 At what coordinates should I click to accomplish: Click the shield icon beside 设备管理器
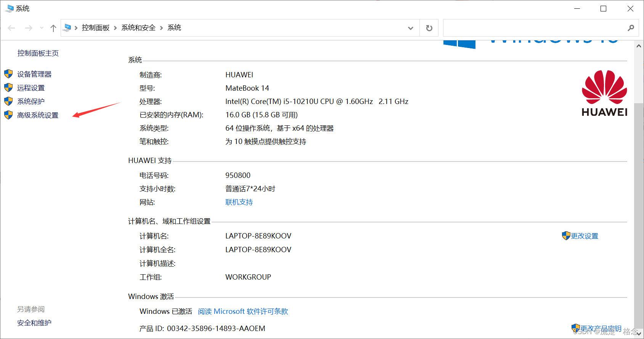[8, 74]
